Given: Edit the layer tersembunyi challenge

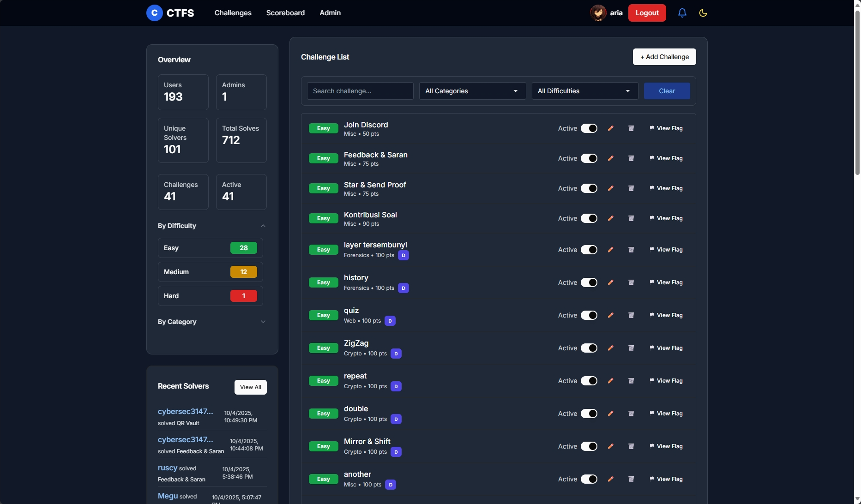Looking at the screenshot, I should (611, 250).
